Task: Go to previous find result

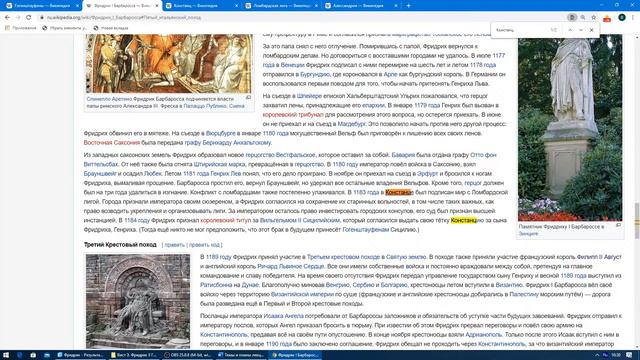Action: pos(570,30)
